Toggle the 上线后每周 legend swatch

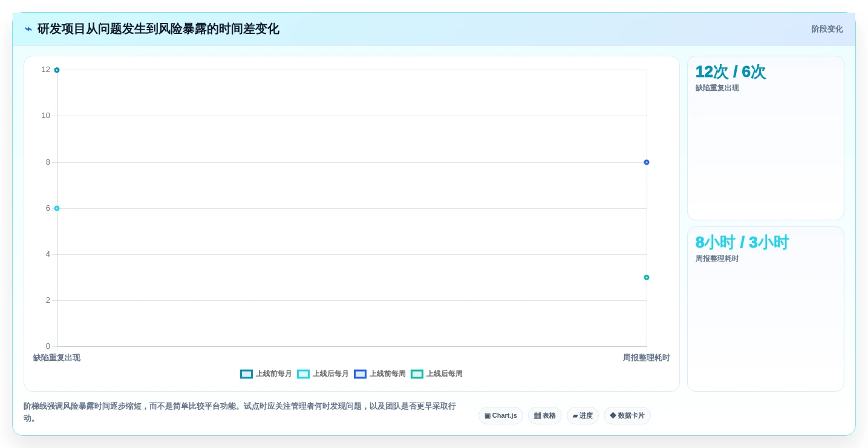(417, 374)
